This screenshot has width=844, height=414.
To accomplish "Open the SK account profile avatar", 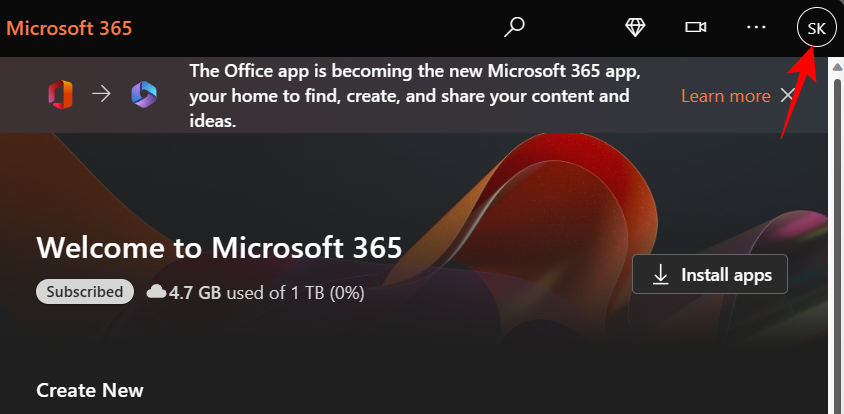I will point(816,28).
